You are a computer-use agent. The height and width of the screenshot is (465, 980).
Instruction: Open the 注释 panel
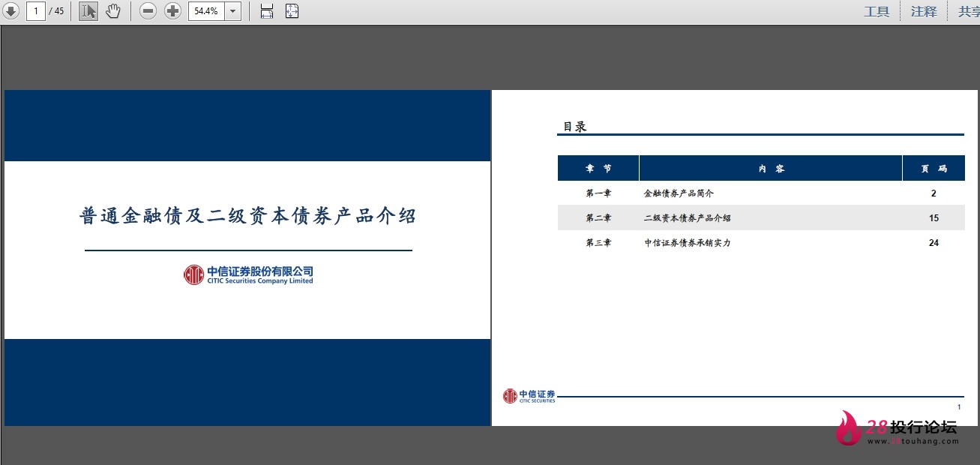[924, 11]
